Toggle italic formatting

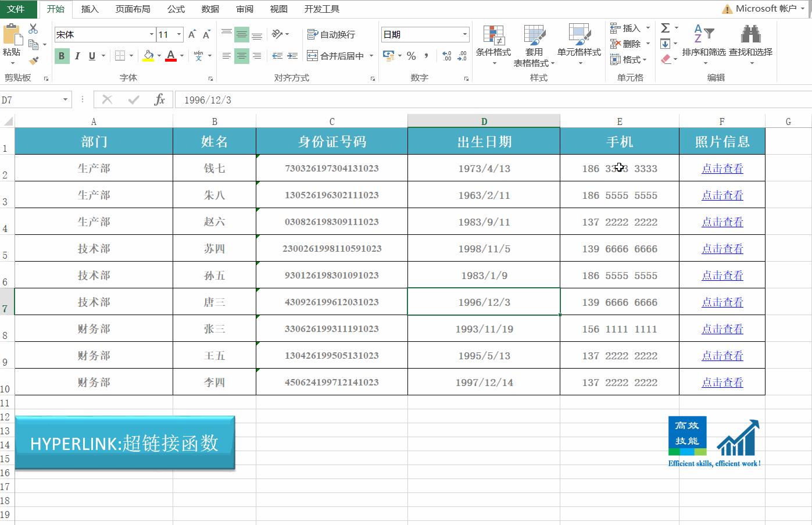click(x=77, y=56)
